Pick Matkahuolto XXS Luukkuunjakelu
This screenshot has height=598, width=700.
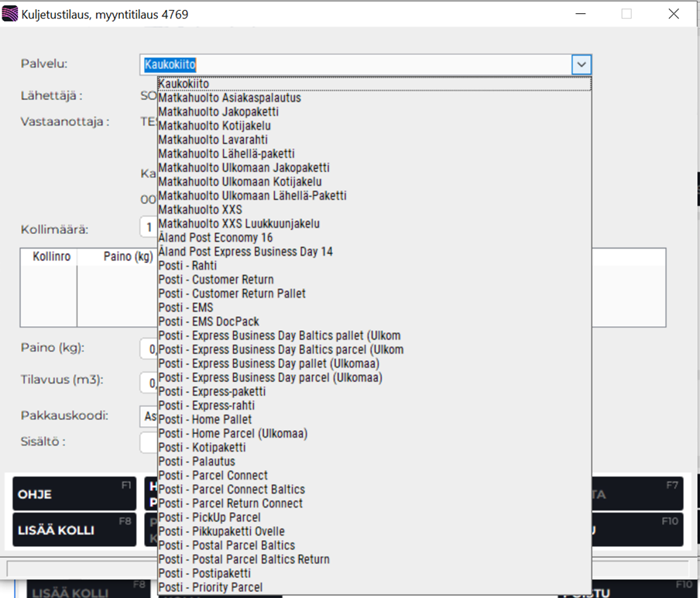[238, 224]
